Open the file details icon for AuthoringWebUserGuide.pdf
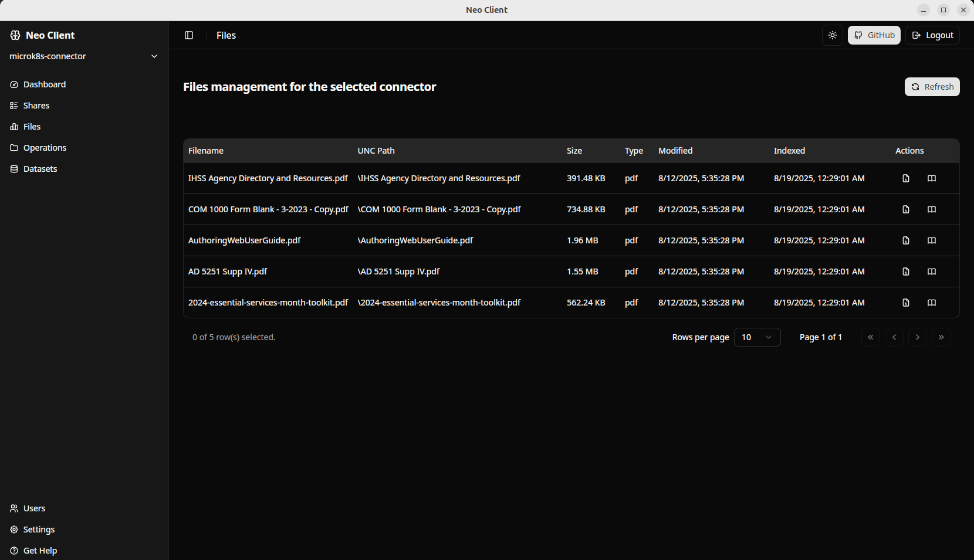The height and width of the screenshot is (560, 974). click(x=905, y=240)
